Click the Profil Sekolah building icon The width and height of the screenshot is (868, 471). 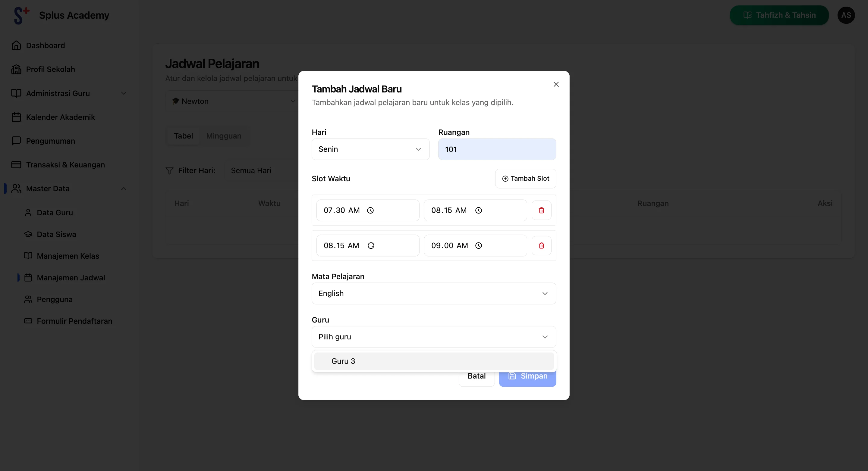tap(16, 69)
